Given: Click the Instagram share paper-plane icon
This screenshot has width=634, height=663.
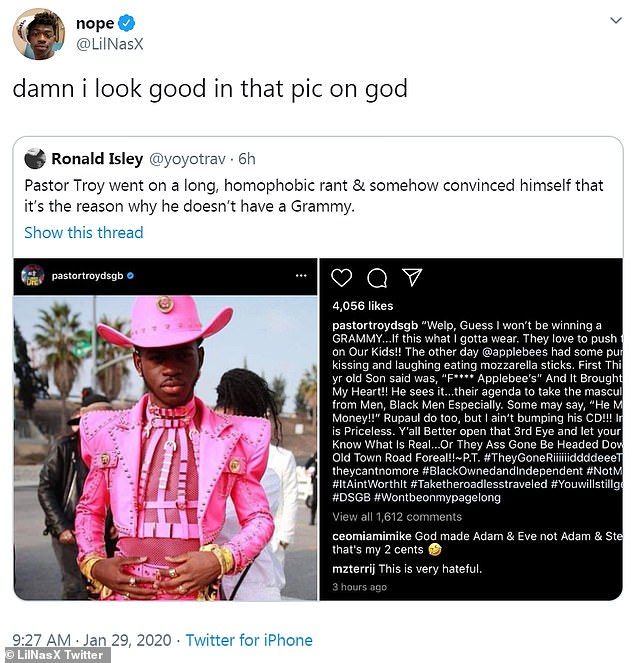Looking at the screenshot, I should (x=411, y=277).
